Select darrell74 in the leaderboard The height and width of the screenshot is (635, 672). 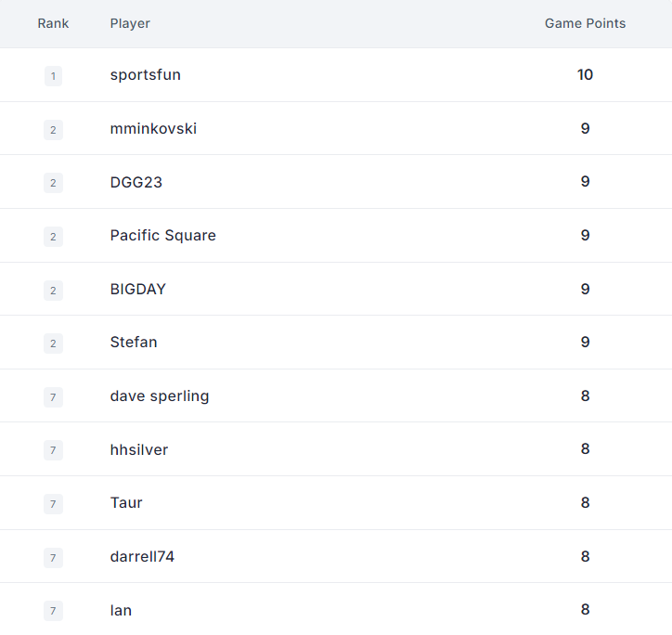click(142, 556)
